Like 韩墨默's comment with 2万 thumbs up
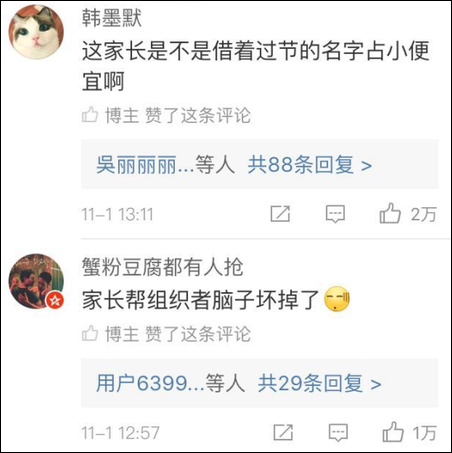This screenshot has width=452, height=453. (390, 213)
